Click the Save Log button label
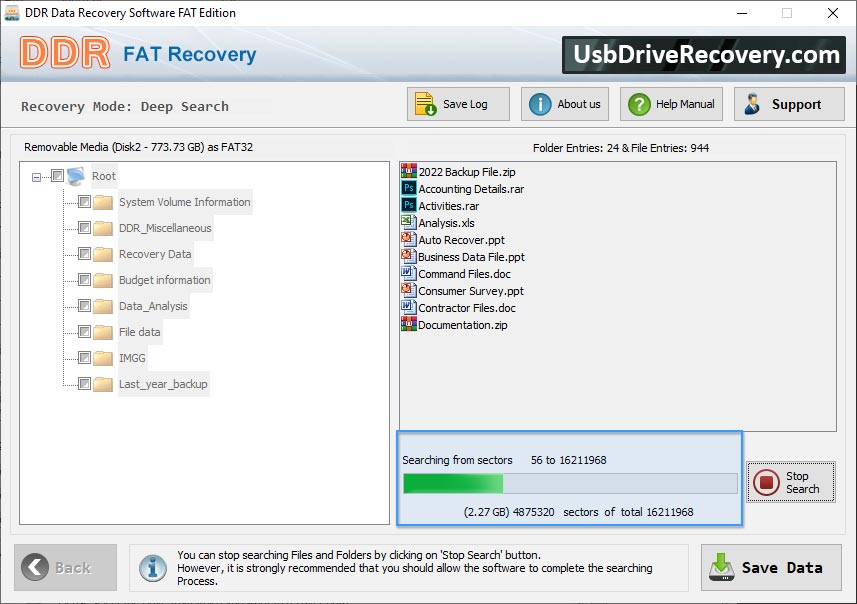The height and width of the screenshot is (604, 857). (x=465, y=104)
